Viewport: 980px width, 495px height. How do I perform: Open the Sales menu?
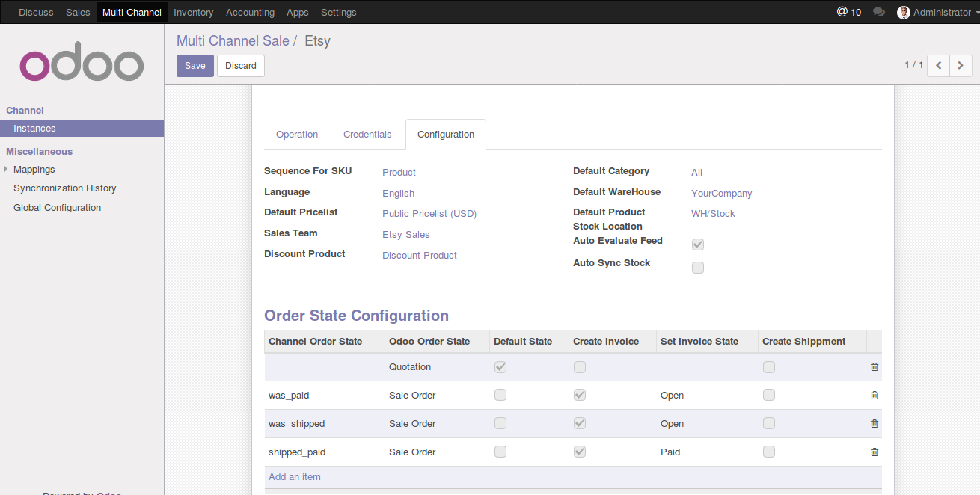pyautogui.click(x=78, y=12)
